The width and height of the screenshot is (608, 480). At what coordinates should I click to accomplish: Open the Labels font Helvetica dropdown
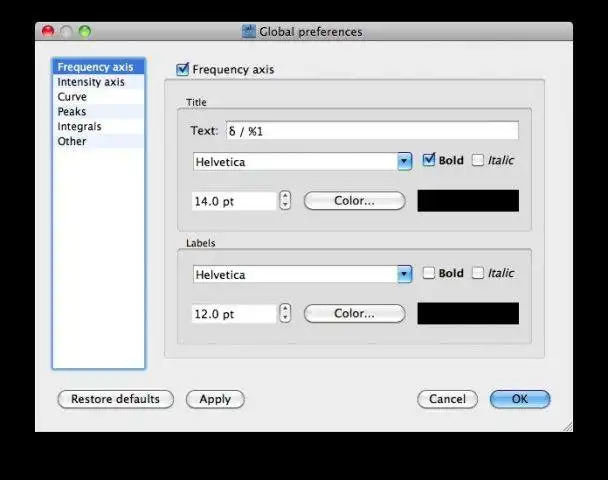(302, 275)
